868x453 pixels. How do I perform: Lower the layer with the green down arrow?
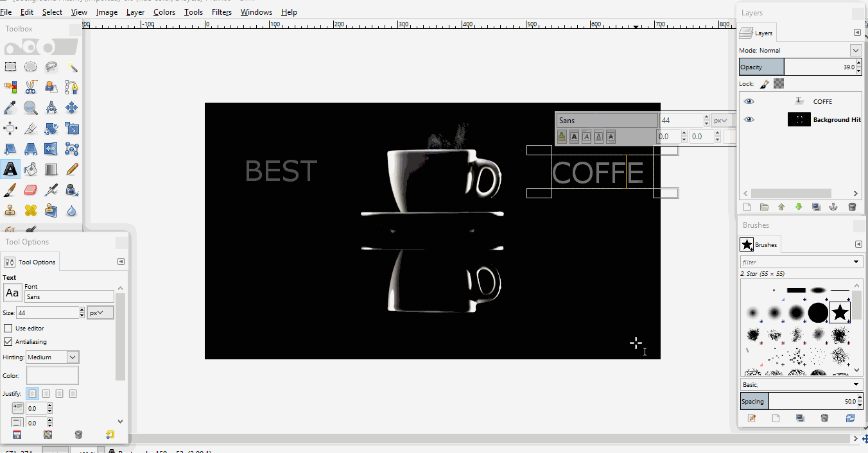click(799, 207)
